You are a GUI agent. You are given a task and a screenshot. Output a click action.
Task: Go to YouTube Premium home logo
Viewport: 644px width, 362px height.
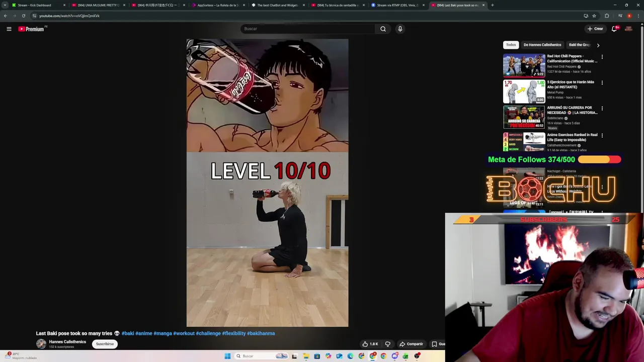click(31, 29)
